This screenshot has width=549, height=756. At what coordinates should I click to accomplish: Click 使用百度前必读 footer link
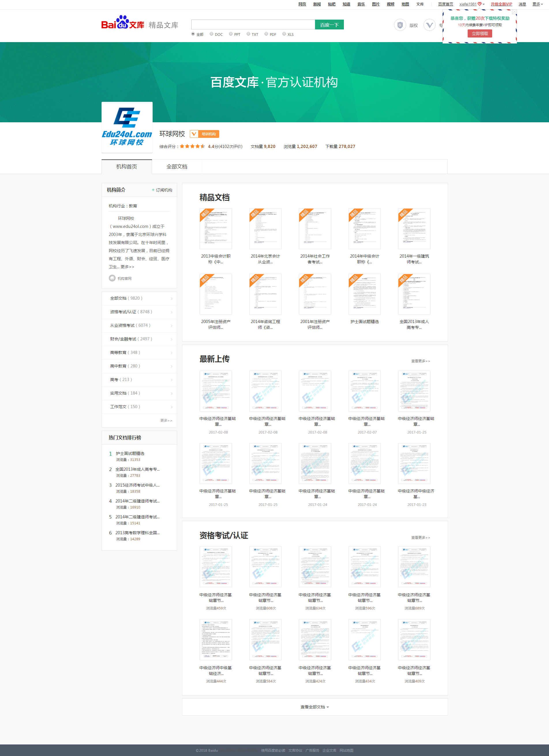click(x=273, y=750)
